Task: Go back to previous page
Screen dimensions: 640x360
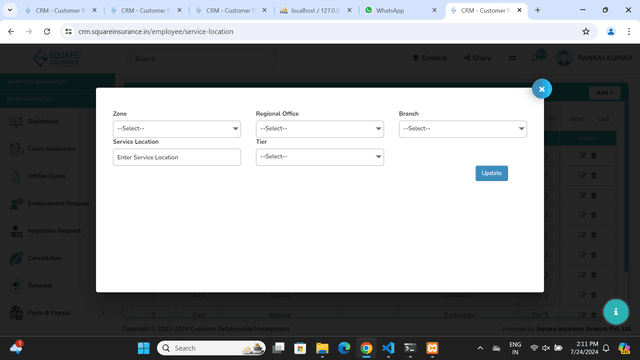Action: 11,31
